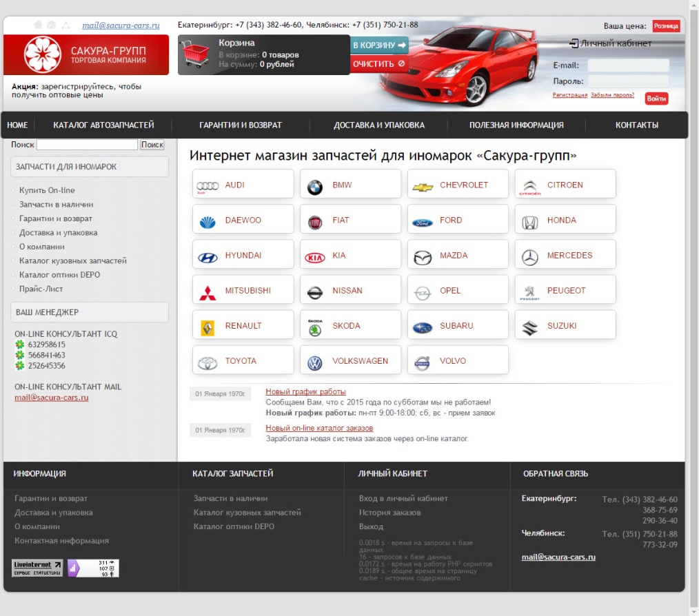Click the red shopping cart icon

tap(195, 54)
